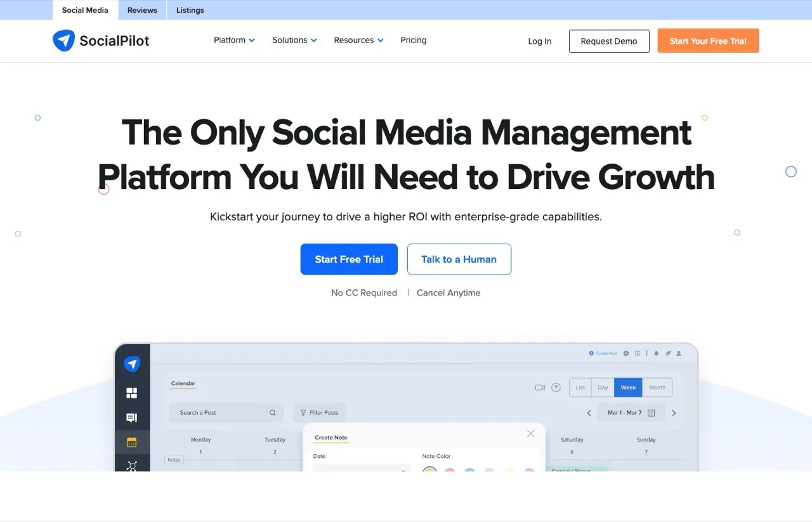
Task: Open the user profile icon
Action: pyautogui.click(x=679, y=353)
